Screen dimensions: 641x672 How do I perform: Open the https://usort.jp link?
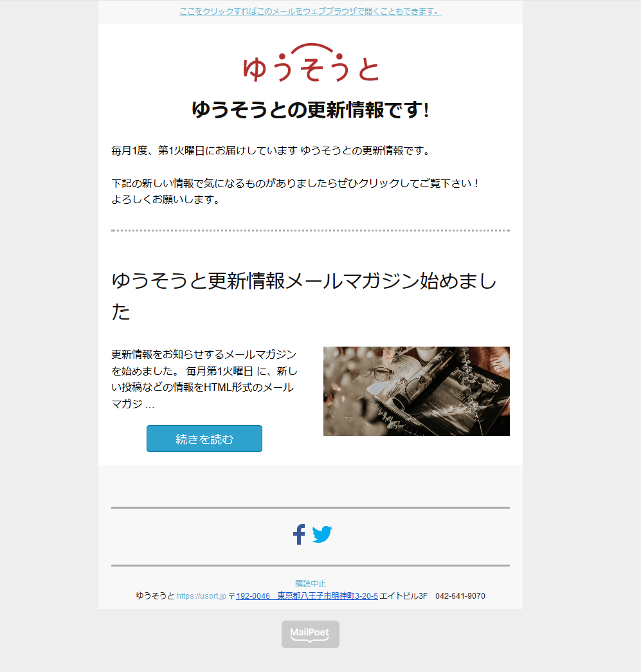(x=201, y=595)
